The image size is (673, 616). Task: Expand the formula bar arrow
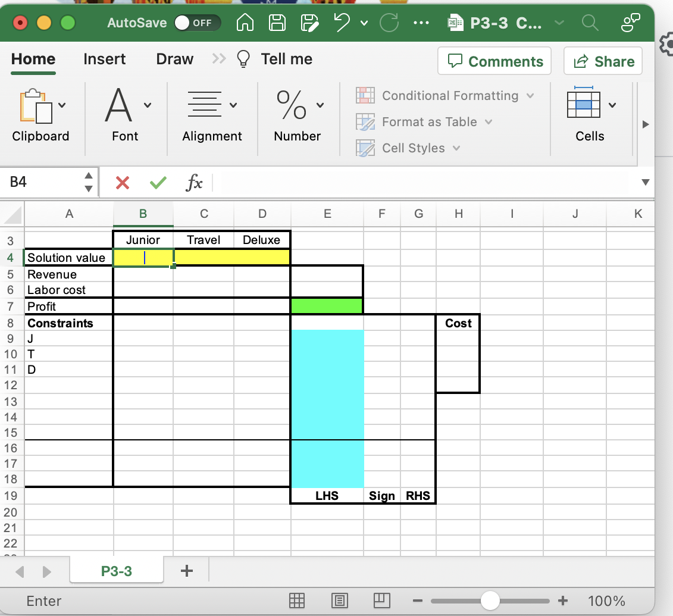pos(645,183)
